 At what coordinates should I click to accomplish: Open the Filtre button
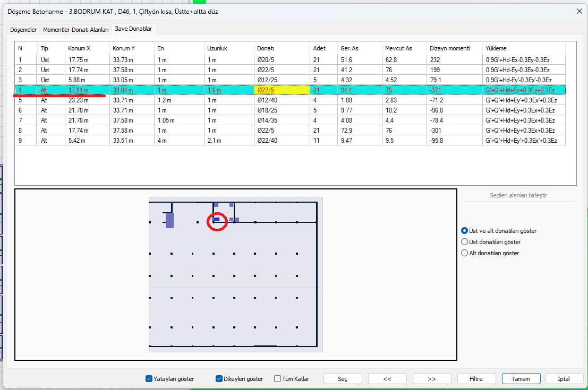click(x=476, y=379)
